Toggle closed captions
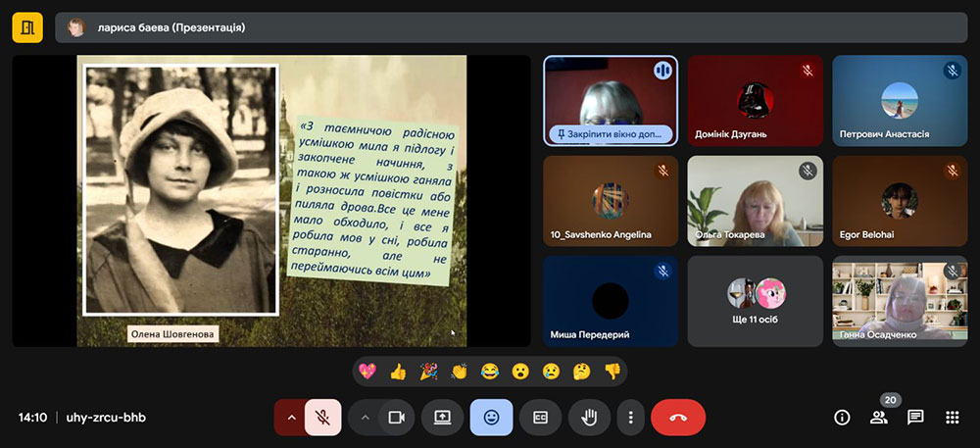This screenshot has height=448, width=980. coord(540,418)
